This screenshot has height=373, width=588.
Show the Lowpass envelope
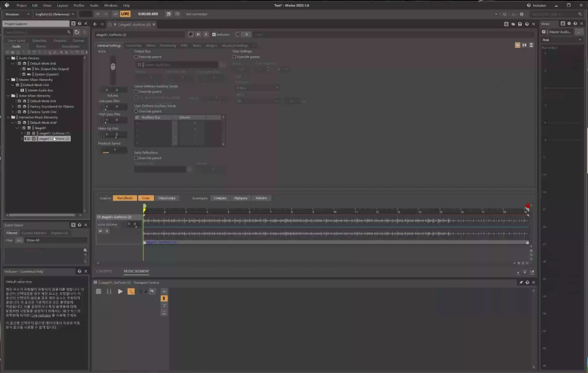point(220,198)
